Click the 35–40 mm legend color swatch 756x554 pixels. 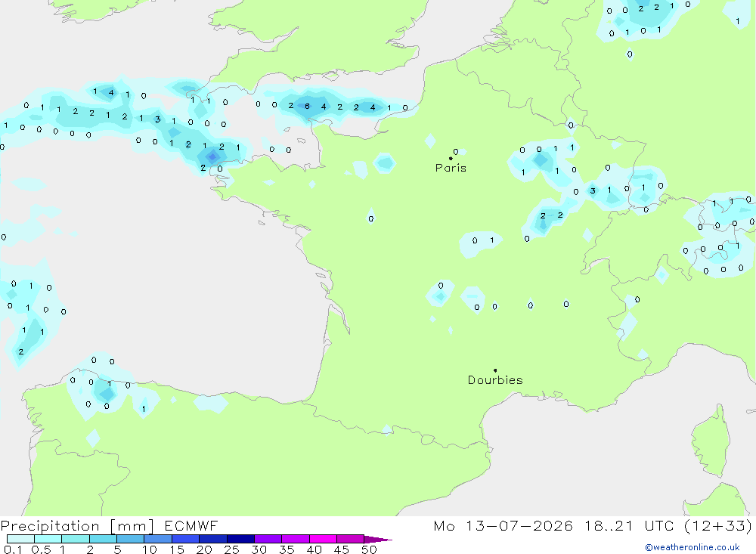click(295, 539)
